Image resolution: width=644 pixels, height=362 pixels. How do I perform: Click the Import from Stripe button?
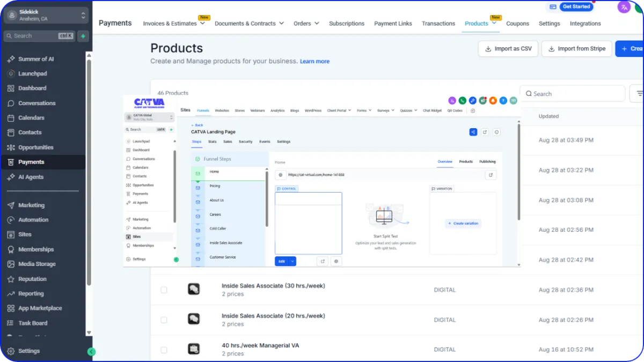[576, 49]
